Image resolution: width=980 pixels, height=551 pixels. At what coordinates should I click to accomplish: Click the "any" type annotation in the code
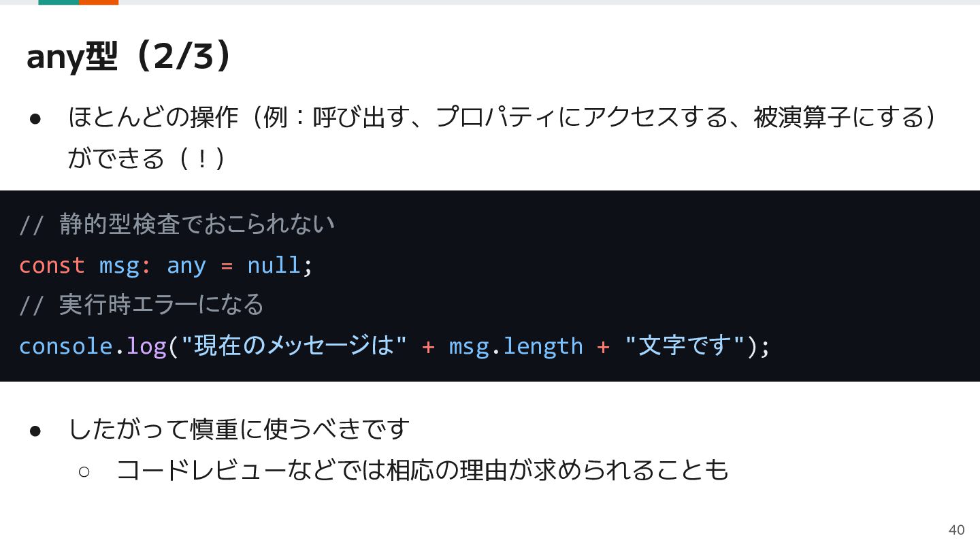click(x=186, y=265)
